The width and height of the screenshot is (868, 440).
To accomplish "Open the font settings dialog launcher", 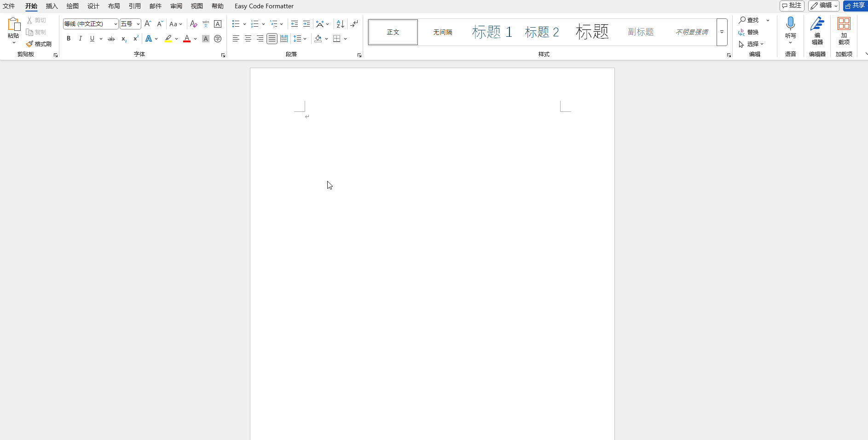I will [223, 55].
